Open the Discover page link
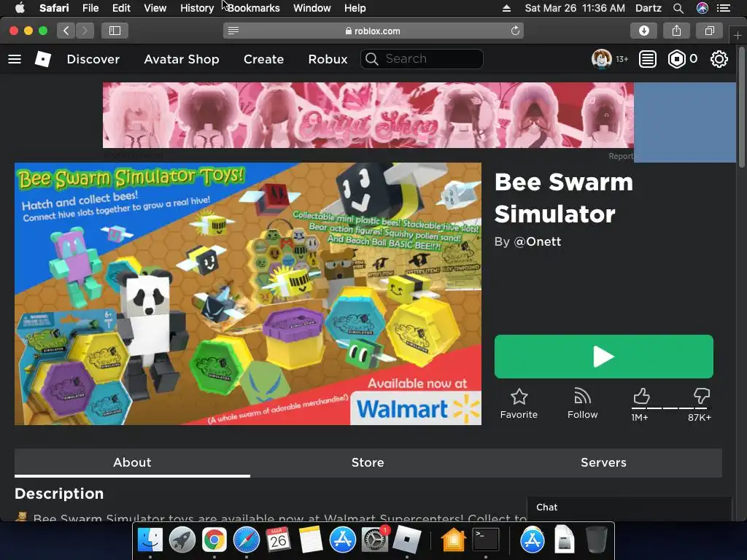Image resolution: width=747 pixels, height=560 pixels. 93,59
